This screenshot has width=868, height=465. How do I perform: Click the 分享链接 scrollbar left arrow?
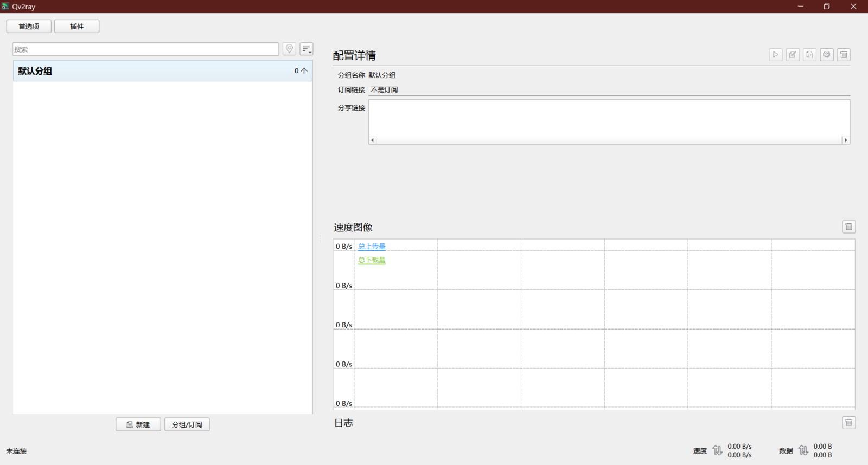tap(373, 140)
